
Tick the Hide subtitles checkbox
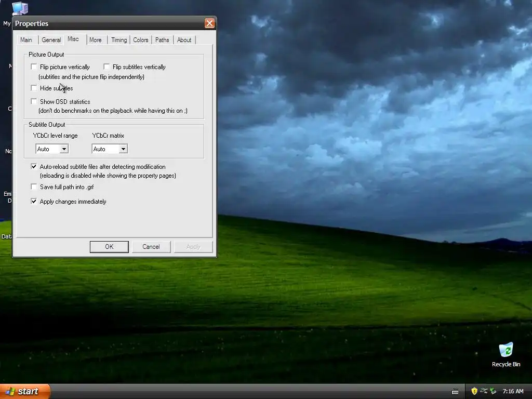click(34, 88)
